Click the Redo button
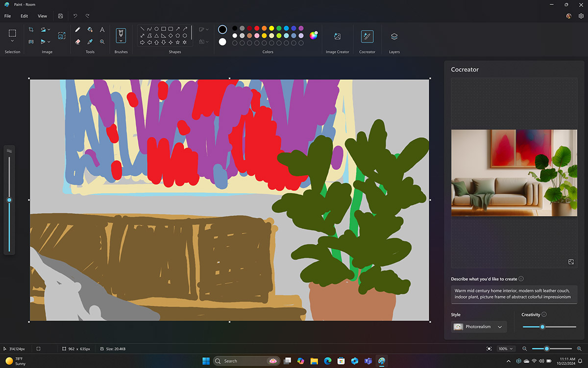Viewport: 588px width, 368px height. point(87,16)
